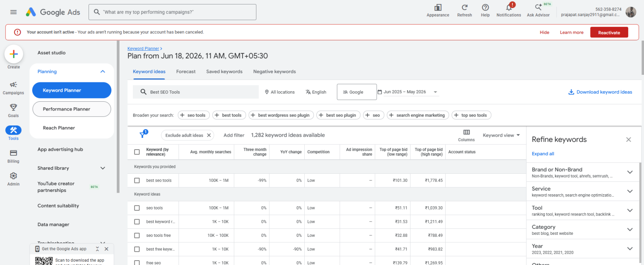Click the 'Best SEO Tools' keyword field
The height and width of the screenshot is (265, 644).
coord(196,92)
